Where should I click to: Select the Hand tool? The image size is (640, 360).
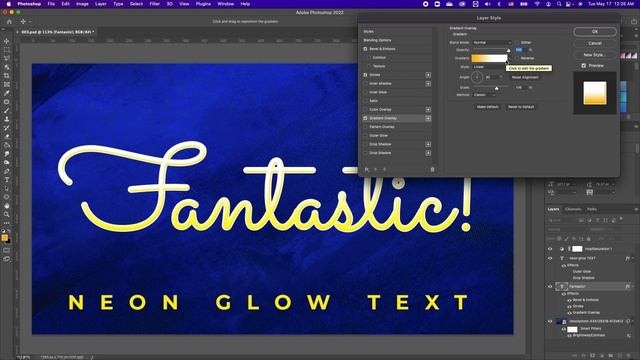point(7,206)
